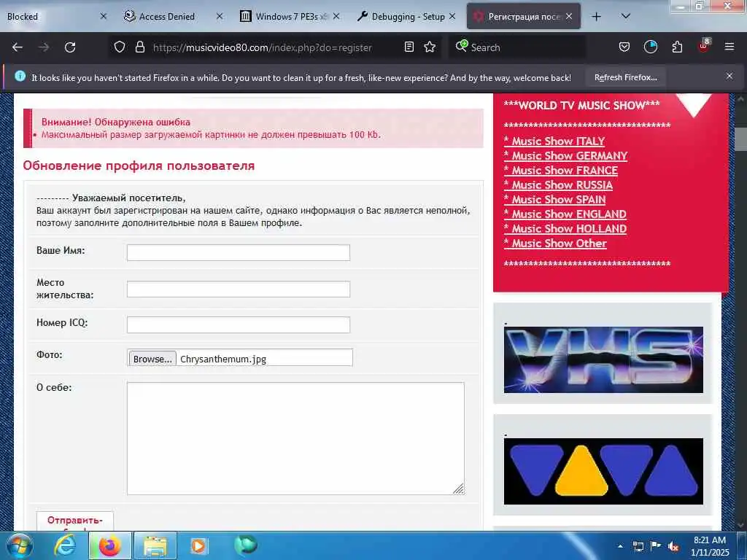The width and height of the screenshot is (747, 560).
Task: Open a new tab
Action: click(596, 17)
